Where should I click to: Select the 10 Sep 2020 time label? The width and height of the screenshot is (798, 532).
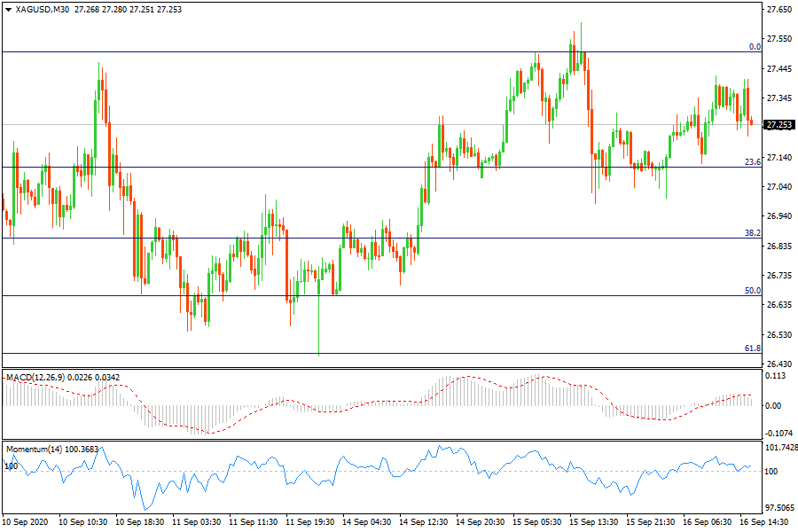pos(26,523)
